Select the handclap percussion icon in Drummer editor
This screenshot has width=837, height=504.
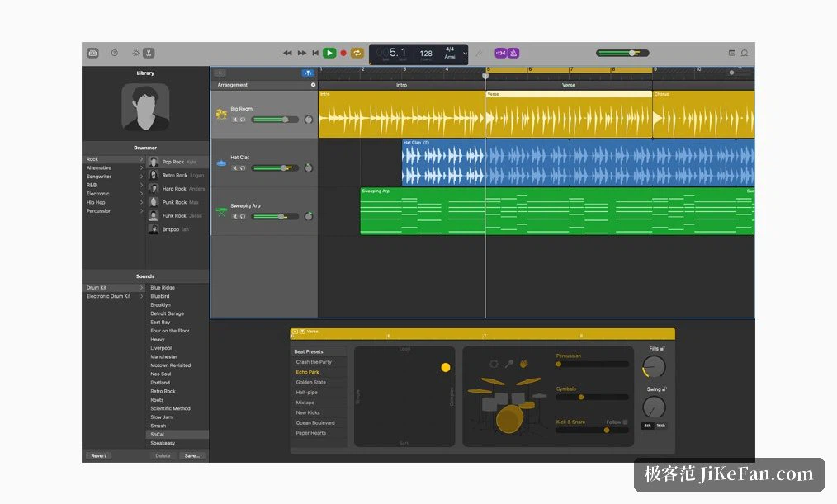coord(524,364)
